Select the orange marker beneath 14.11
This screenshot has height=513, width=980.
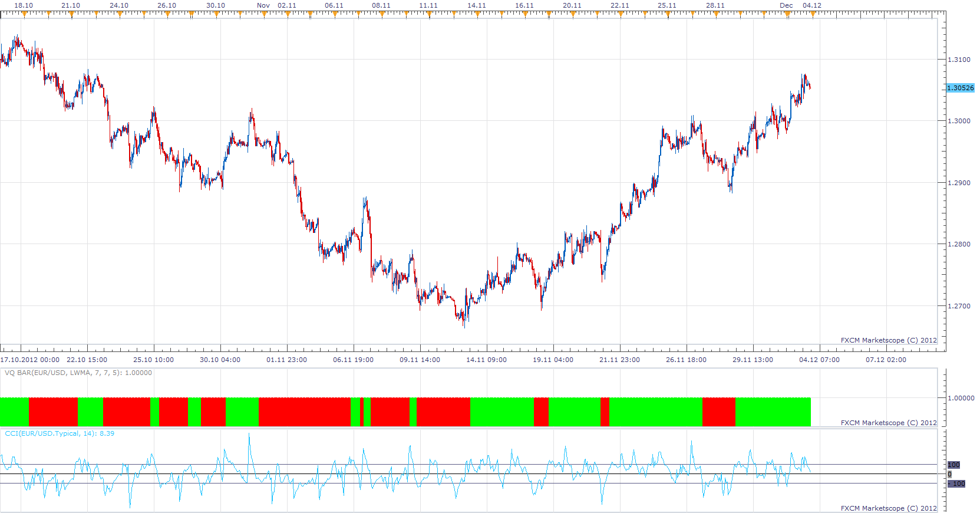[477, 14]
